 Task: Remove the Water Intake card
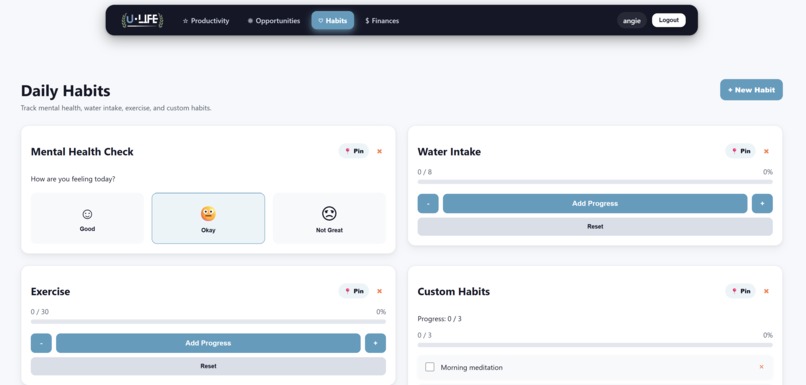tap(766, 151)
